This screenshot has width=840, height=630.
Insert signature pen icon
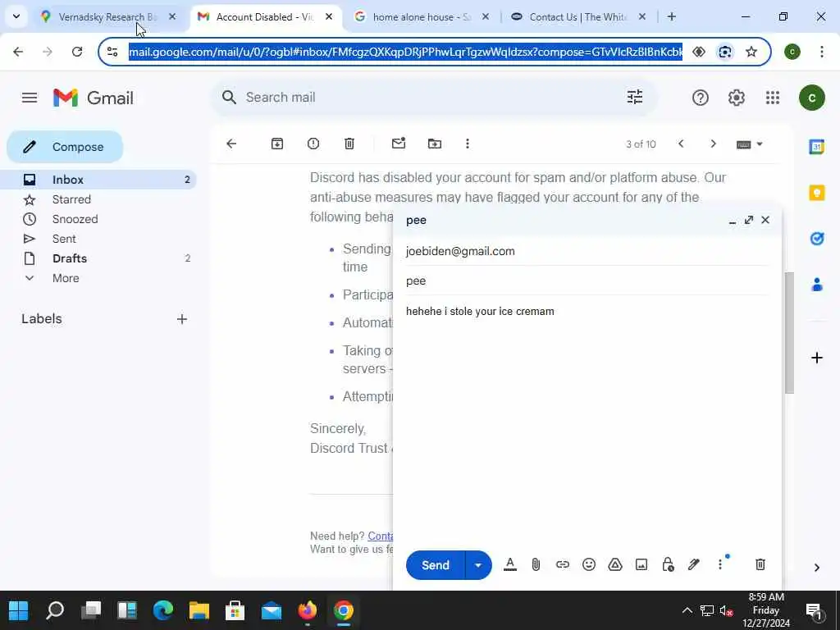(694, 564)
